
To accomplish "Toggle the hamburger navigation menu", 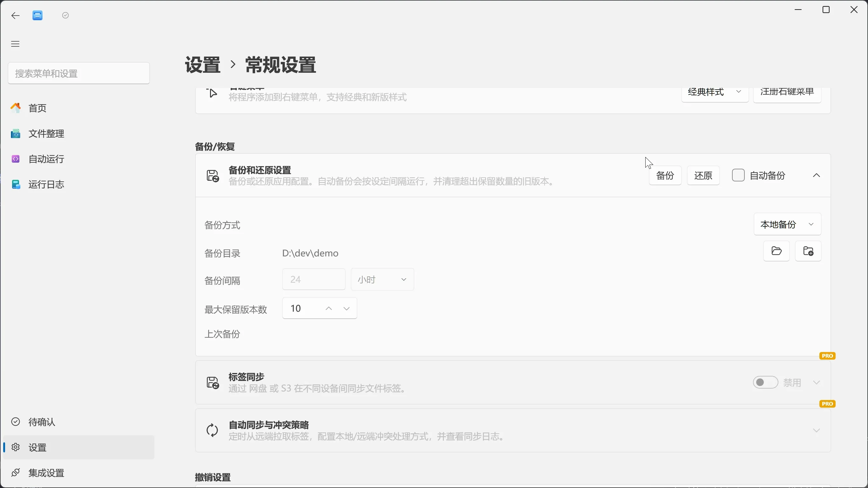I will point(16,44).
